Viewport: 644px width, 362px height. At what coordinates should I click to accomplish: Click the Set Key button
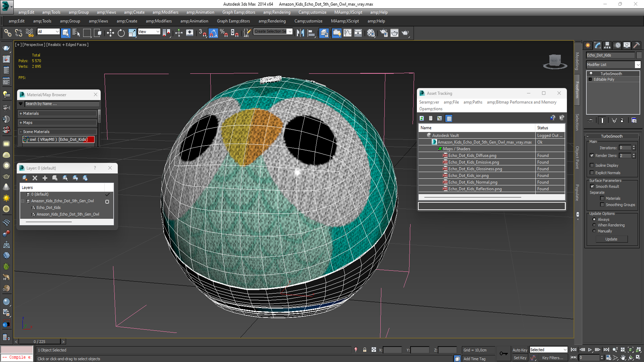pyautogui.click(x=520, y=358)
